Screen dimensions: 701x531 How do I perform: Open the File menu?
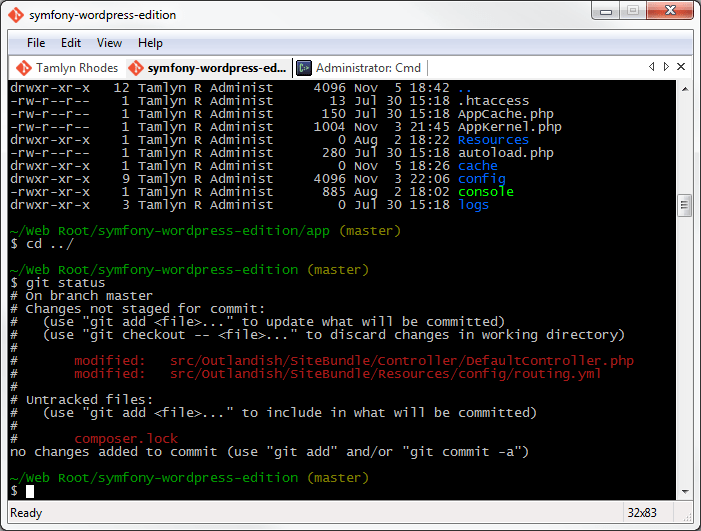click(x=36, y=43)
